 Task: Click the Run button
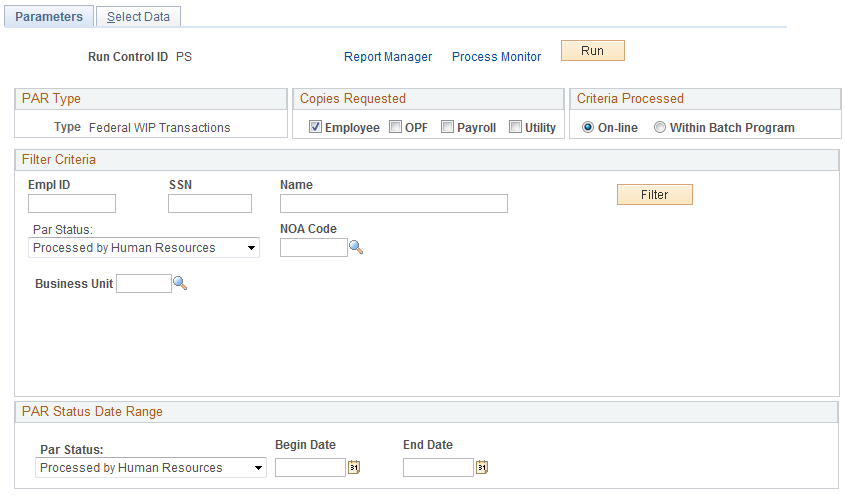point(593,51)
